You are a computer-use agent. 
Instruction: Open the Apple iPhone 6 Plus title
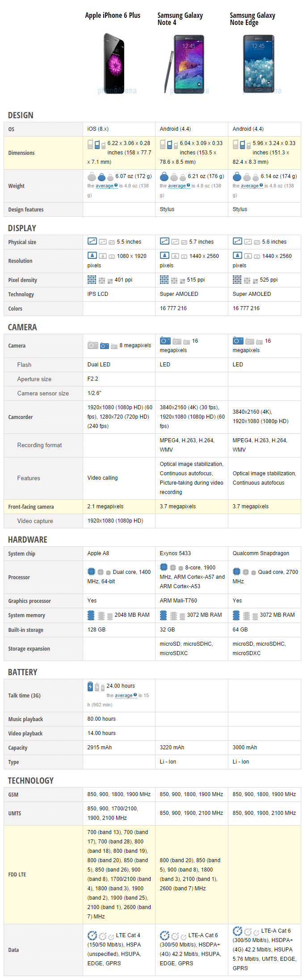[113, 15]
